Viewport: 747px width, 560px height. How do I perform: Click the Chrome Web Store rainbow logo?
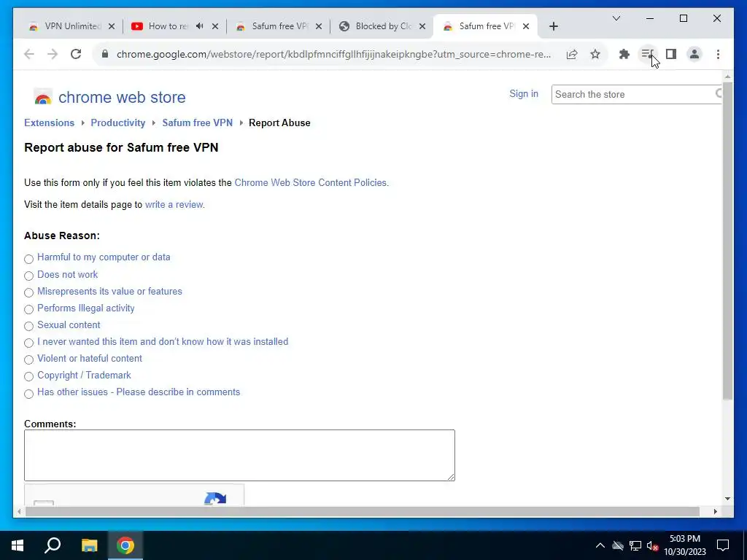click(x=43, y=97)
